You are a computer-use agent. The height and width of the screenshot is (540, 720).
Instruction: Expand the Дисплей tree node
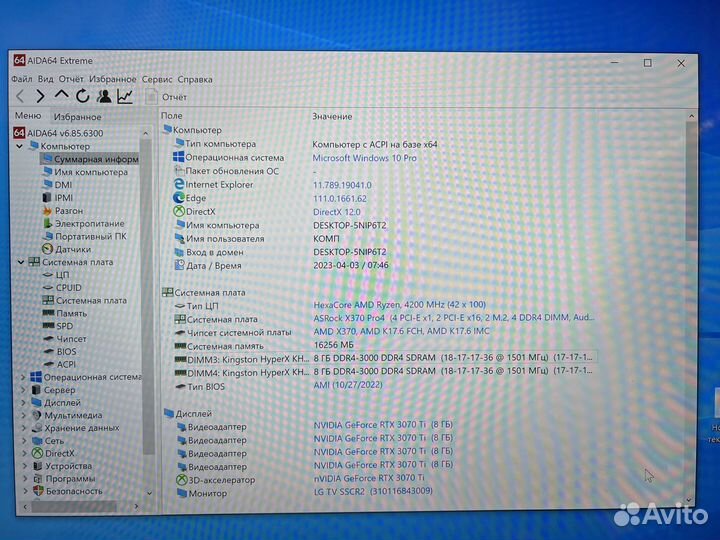pyautogui.click(x=23, y=403)
